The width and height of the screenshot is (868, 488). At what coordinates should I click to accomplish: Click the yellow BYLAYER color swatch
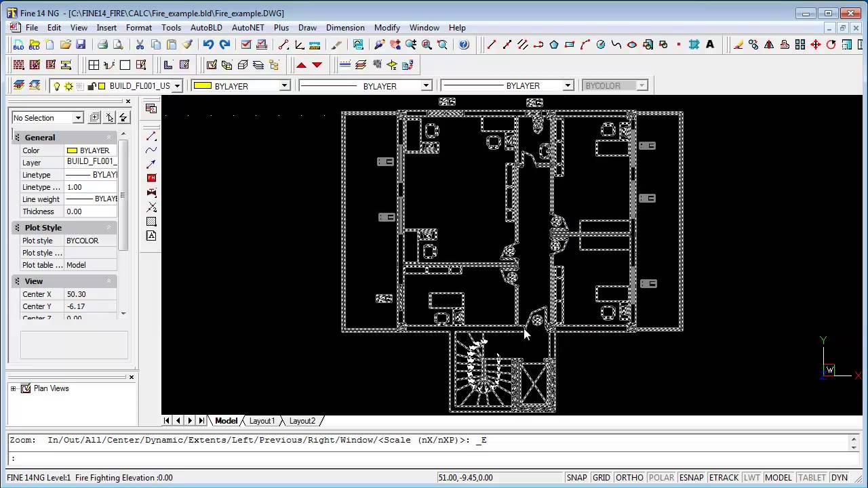point(203,85)
